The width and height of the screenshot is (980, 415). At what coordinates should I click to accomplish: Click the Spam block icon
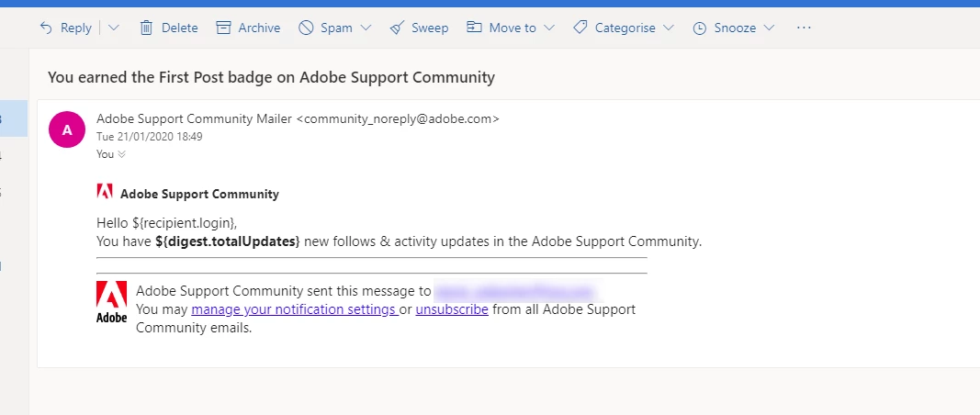pyautogui.click(x=306, y=28)
